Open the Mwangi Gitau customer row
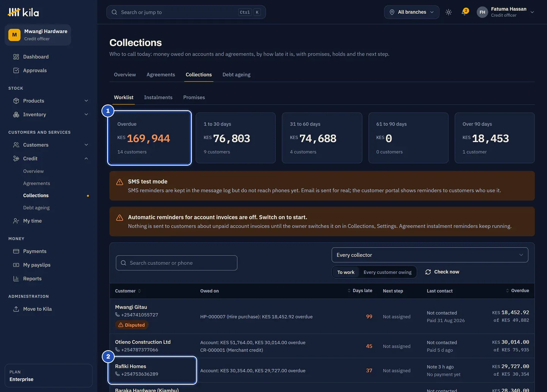 [322, 316]
